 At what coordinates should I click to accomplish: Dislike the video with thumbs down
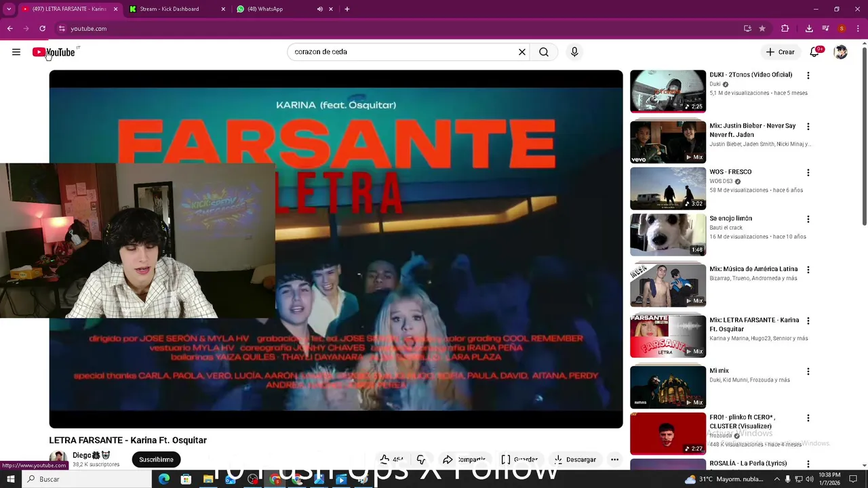point(420,460)
